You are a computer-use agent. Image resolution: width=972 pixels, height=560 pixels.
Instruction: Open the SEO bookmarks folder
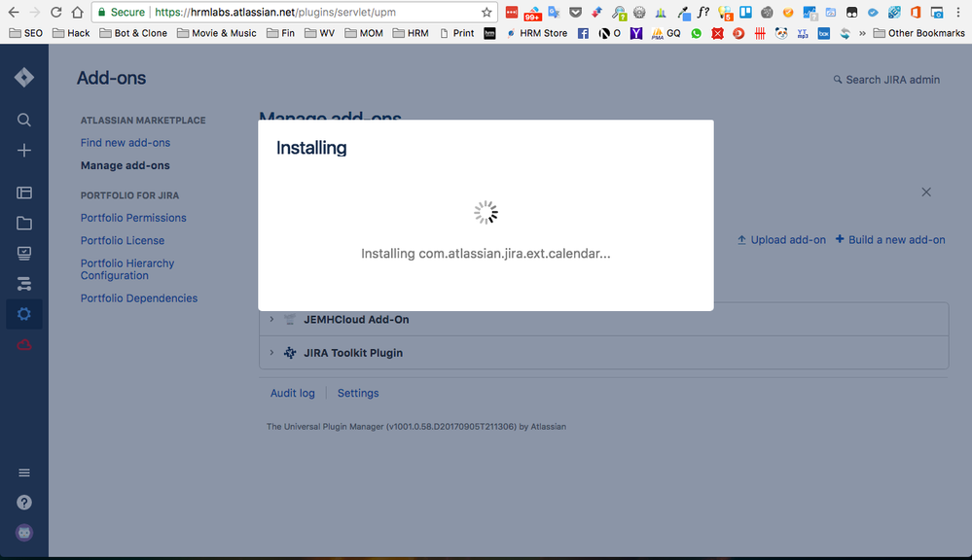point(26,33)
